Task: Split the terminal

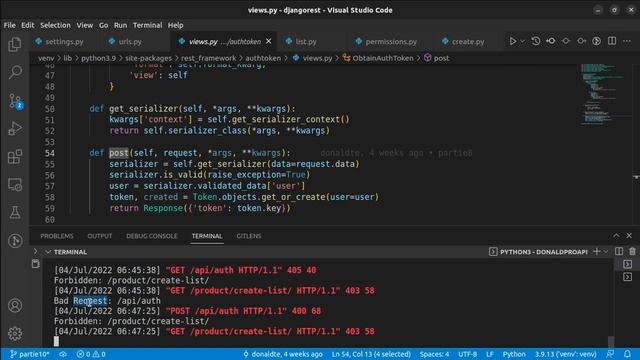Action: tap(619, 251)
